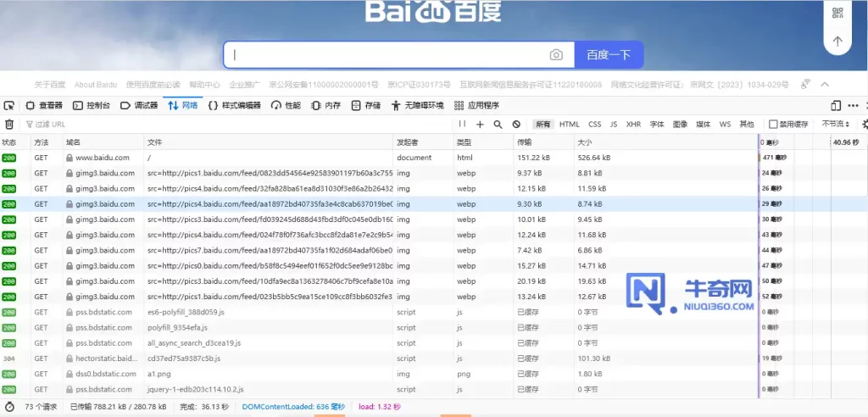Filter requests by HTML
The height and width of the screenshot is (417, 868).
tap(569, 125)
